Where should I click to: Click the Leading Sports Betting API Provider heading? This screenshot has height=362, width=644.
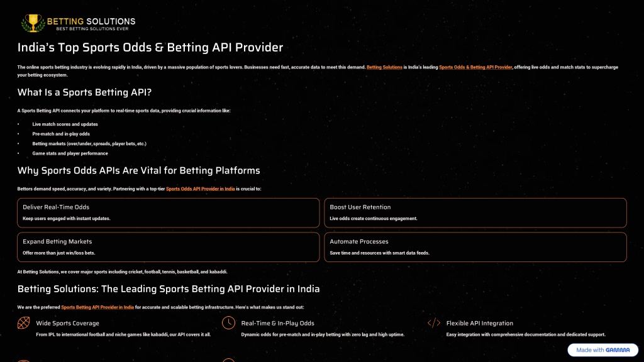[169, 289]
